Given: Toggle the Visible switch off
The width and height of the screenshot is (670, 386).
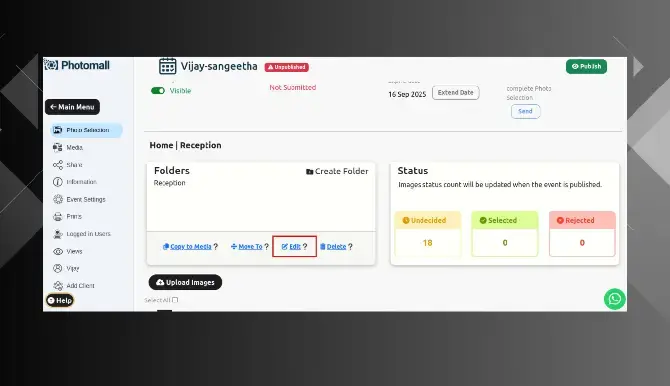Looking at the screenshot, I should click(158, 91).
